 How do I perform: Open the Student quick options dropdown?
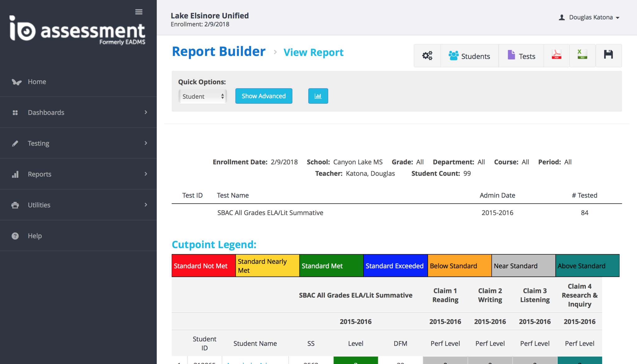click(x=202, y=96)
